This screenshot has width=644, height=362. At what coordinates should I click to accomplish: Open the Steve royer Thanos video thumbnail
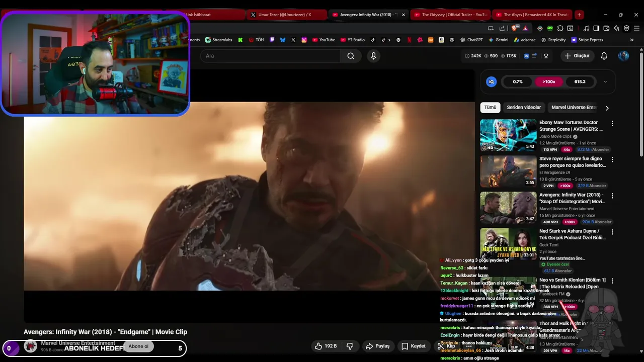pyautogui.click(x=508, y=171)
